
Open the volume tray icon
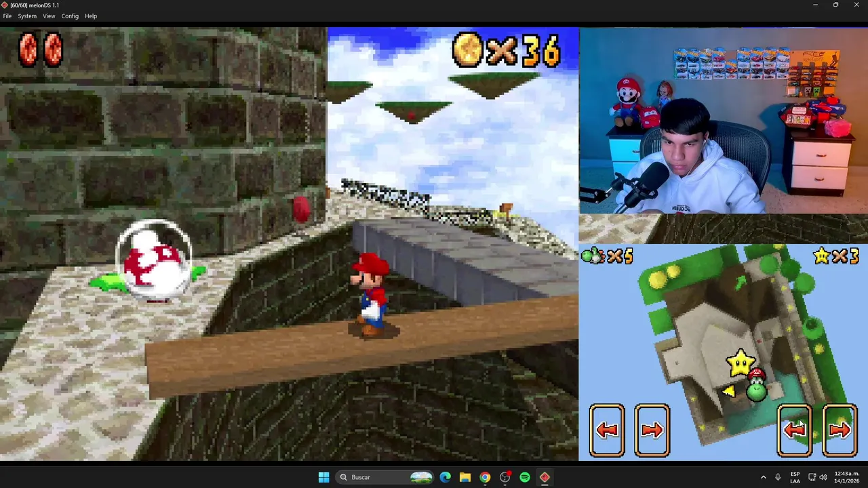click(x=823, y=477)
